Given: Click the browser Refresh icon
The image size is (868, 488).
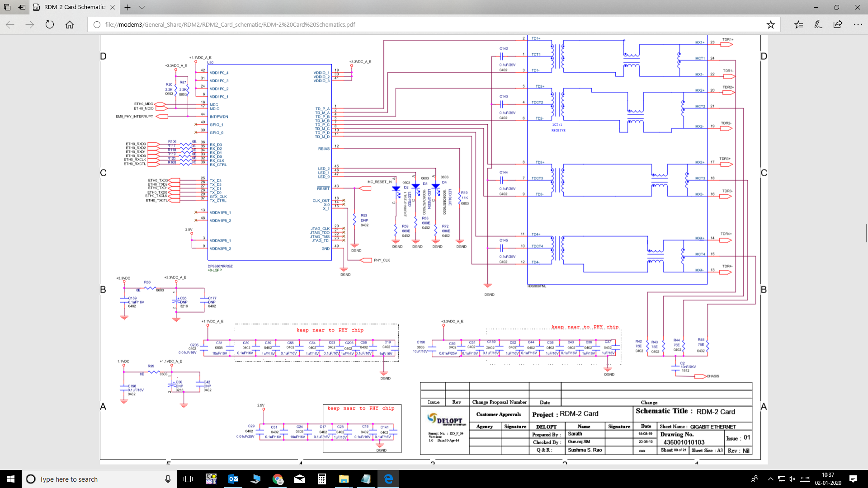Looking at the screenshot, I should pyautogui.click(x=50, y=24).
